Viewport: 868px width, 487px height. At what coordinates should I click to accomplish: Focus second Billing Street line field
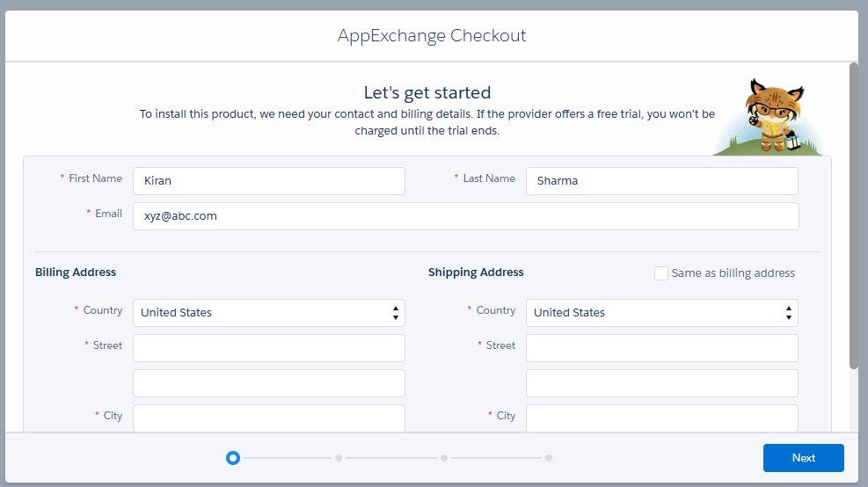pos(269,383)
